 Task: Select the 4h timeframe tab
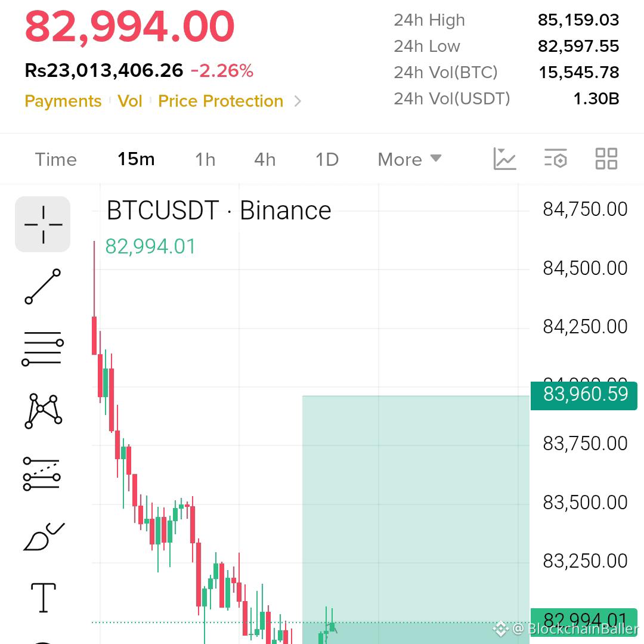point(265,159)
